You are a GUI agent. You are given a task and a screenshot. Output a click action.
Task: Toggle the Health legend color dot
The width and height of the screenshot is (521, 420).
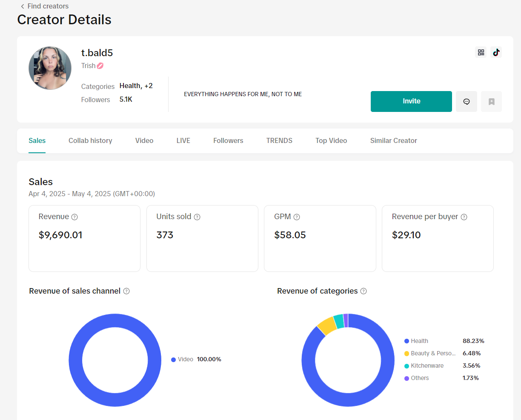406,341
